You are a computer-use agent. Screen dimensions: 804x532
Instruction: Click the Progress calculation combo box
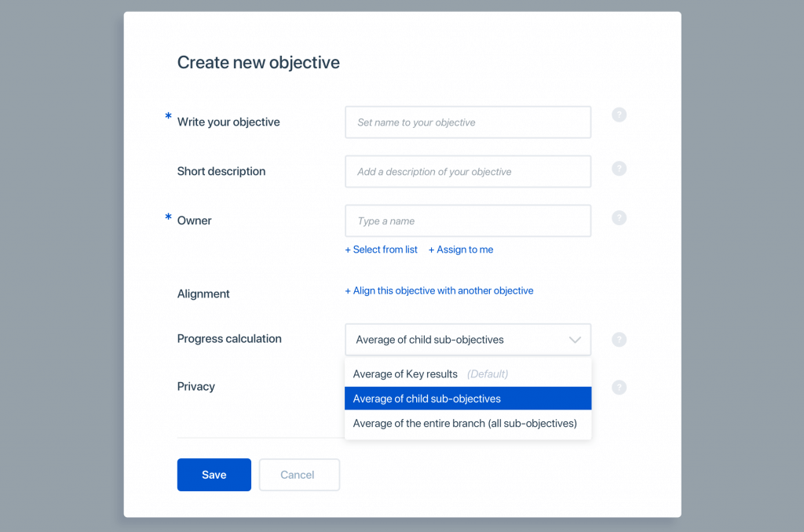tap(468, 339)
